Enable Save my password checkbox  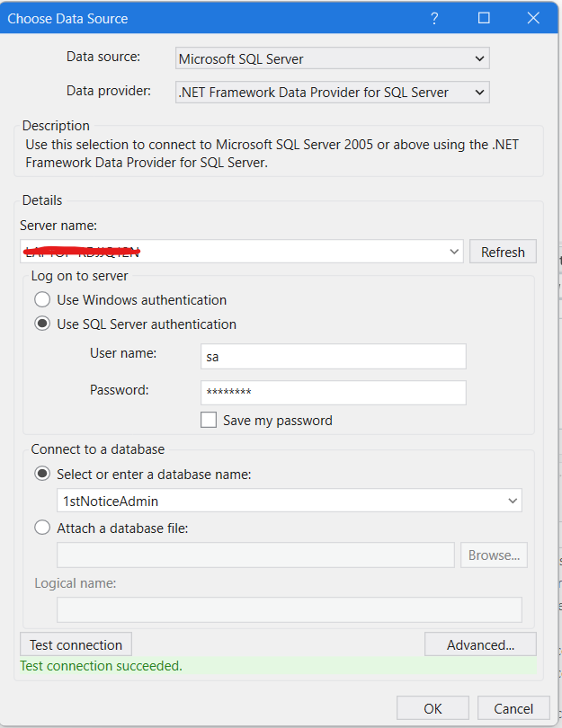pyautogui.click(x=209, y=421)
